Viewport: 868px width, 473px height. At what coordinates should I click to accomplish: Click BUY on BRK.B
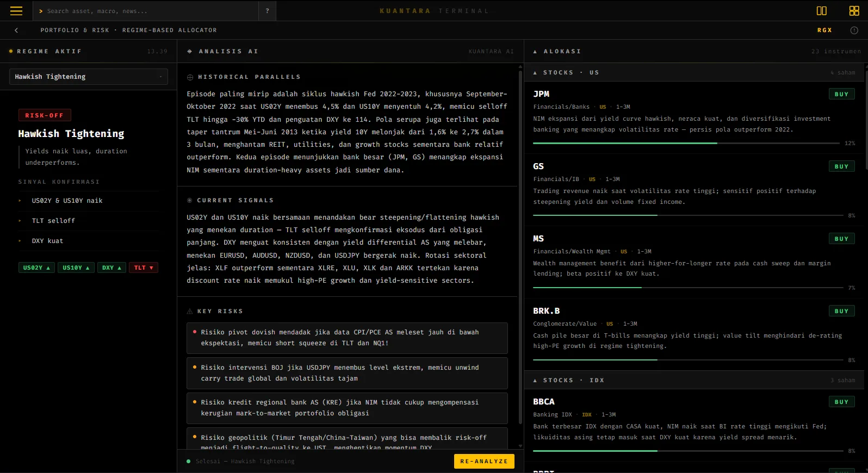tap(841, 311)
